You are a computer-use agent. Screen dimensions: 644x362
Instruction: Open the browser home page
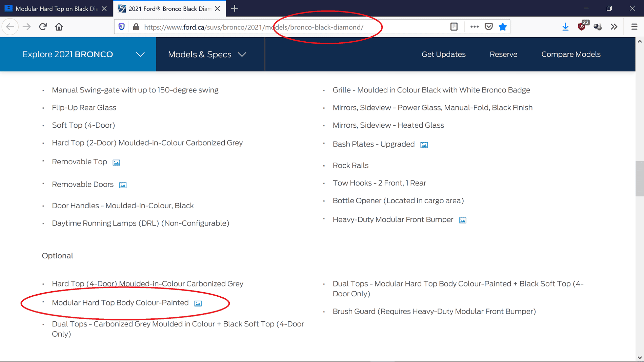click(x=59, y=27)
